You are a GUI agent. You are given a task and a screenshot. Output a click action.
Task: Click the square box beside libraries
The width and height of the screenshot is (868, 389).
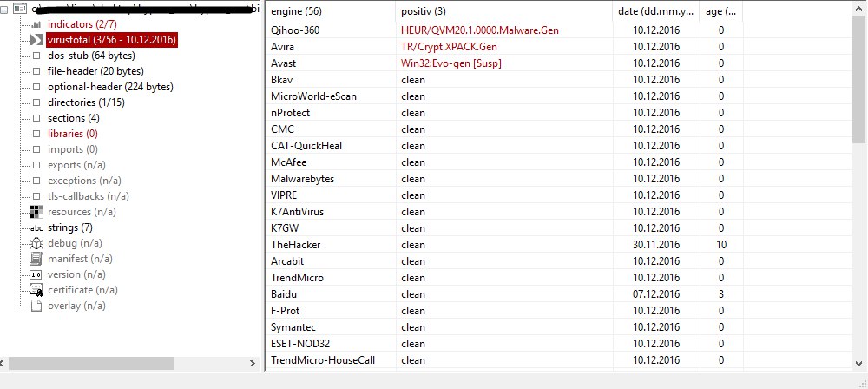point(36,134)
